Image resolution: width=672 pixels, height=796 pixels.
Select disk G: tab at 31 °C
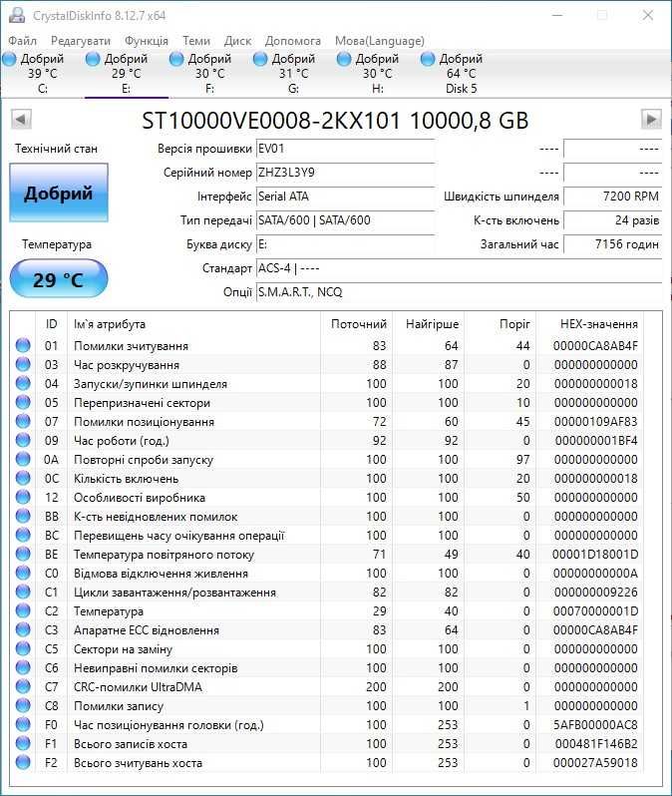(x=293, y=74)
